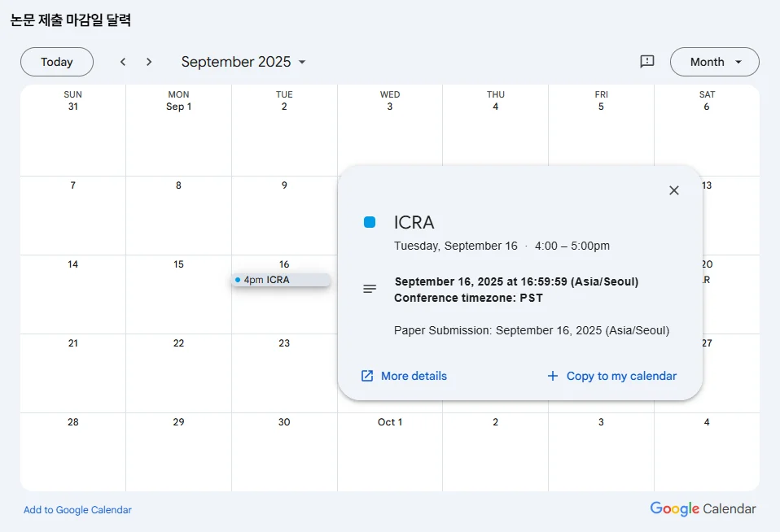Viewport: 780px width, 532px height.
Task: Click the plus icon for copying event
Action: (553, 376)
